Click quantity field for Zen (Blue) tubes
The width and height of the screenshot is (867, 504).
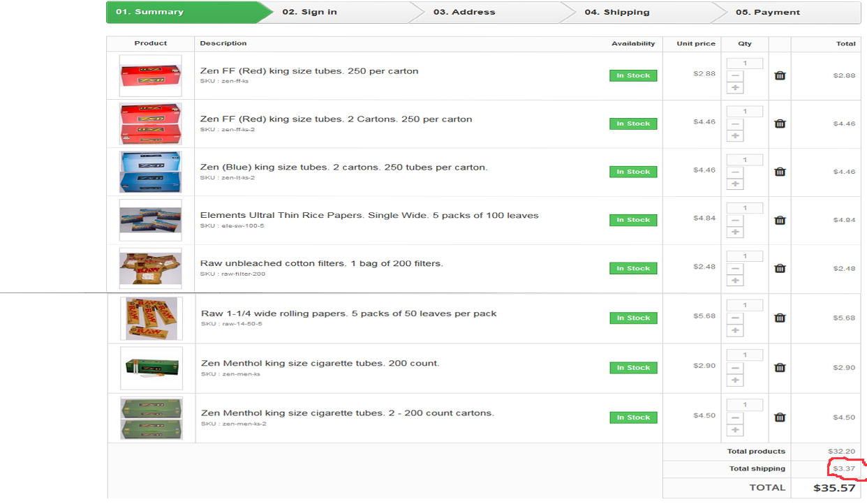(745, 160)
